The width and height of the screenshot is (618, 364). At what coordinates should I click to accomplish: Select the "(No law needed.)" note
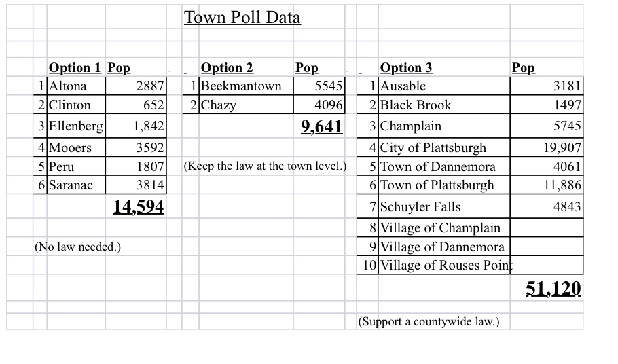tap(77, 247)
